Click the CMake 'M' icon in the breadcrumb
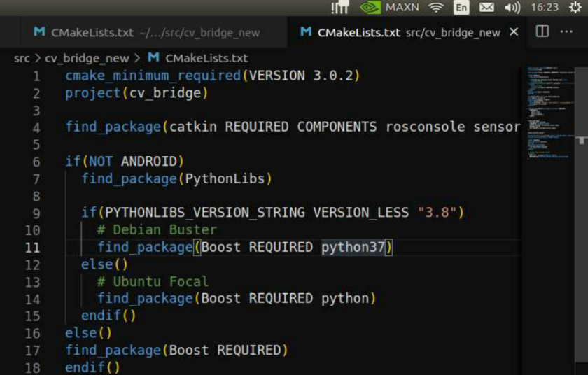This screenshot has width=588, height=375. coord(153,57)
